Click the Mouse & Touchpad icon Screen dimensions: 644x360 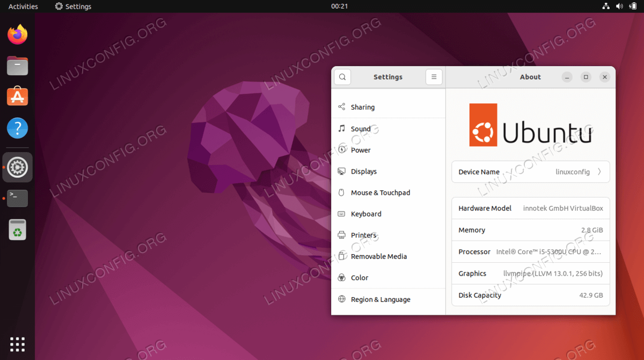[x=341, y=192]
